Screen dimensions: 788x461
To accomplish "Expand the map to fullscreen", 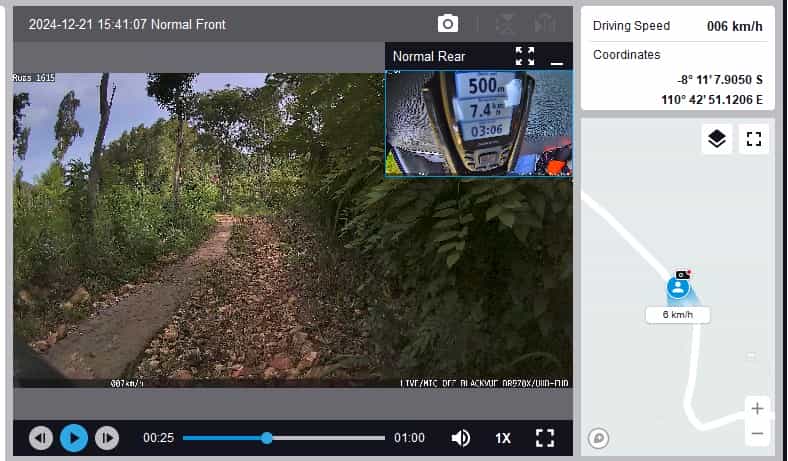I will 754,139.
